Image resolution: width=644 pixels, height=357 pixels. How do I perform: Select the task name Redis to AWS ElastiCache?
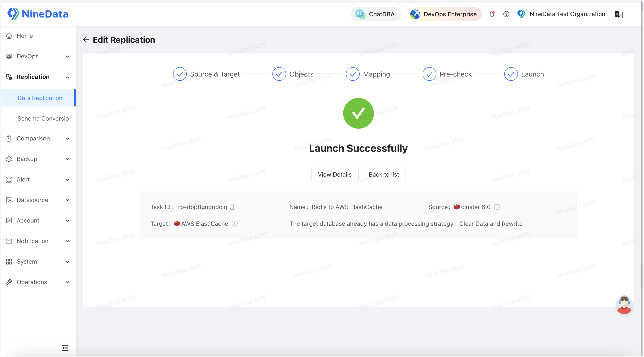tap(347, 207)
